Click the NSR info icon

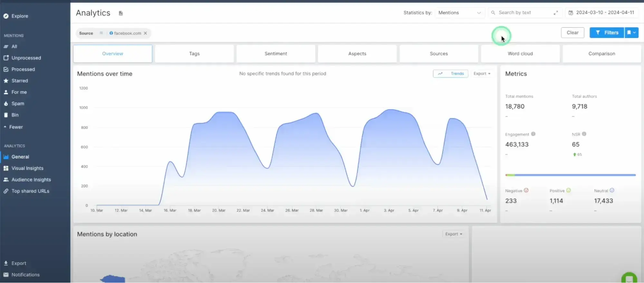tap(584, 134)
